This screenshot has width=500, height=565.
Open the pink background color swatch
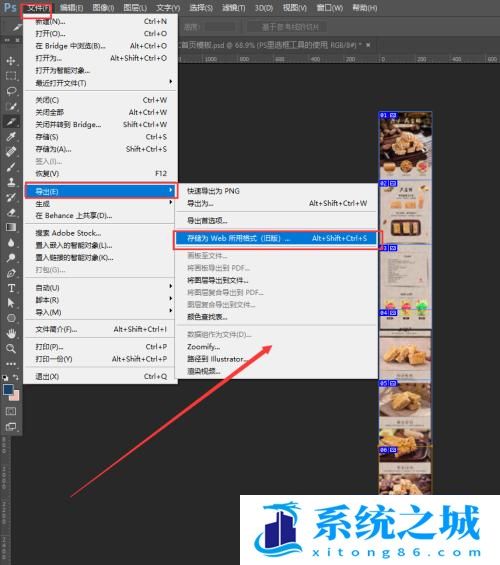15,397
